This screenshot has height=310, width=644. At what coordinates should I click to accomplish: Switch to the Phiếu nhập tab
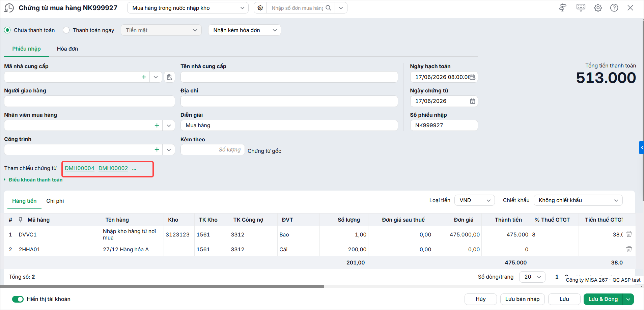(x=26, y=49)
